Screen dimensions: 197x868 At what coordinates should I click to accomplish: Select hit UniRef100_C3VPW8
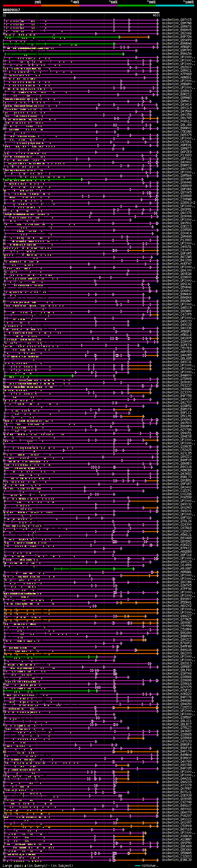click(x=177, y=199)
